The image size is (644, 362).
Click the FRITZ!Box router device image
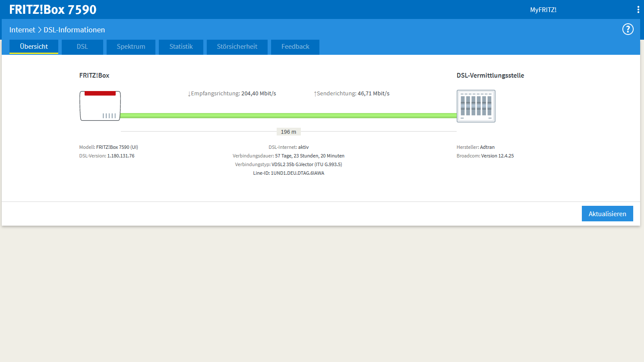coord(100,106)
